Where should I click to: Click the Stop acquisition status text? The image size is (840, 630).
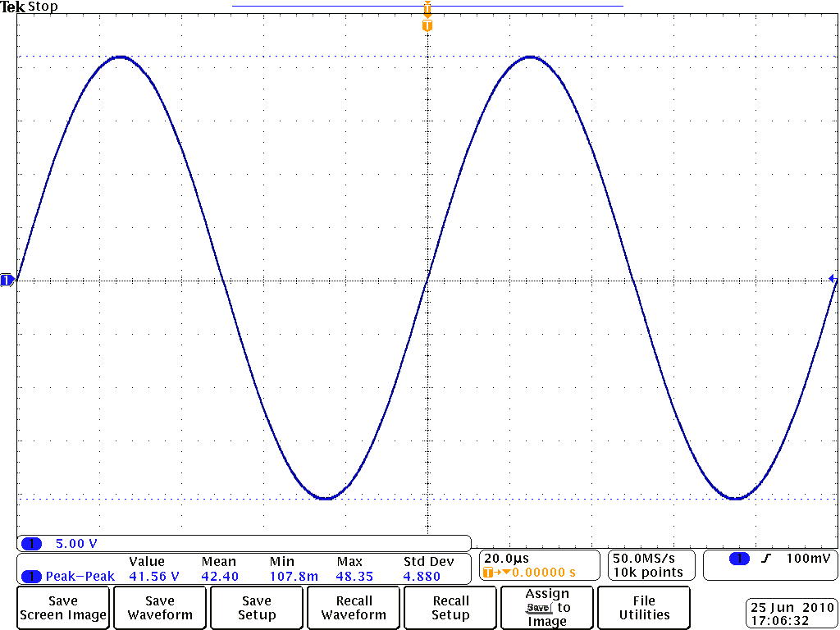click(x=43, y=7)
